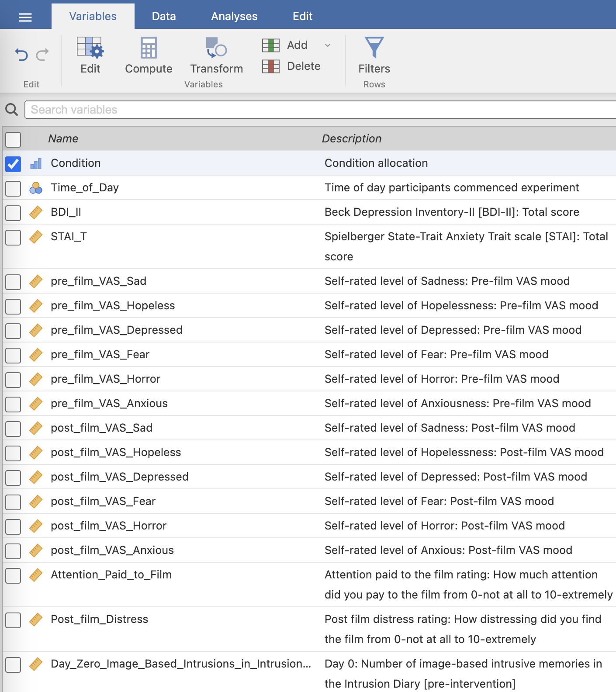Focus the Search variables input field

pos(320,110)
